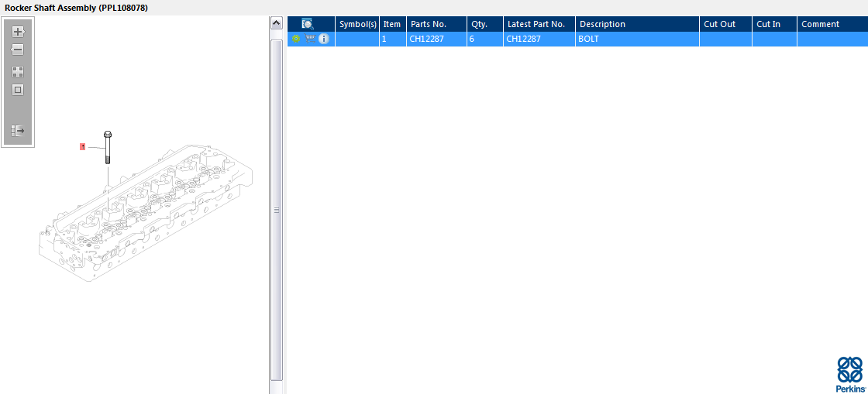
Task: Sort by Latest Part No. column header
Action: point(539,24)
